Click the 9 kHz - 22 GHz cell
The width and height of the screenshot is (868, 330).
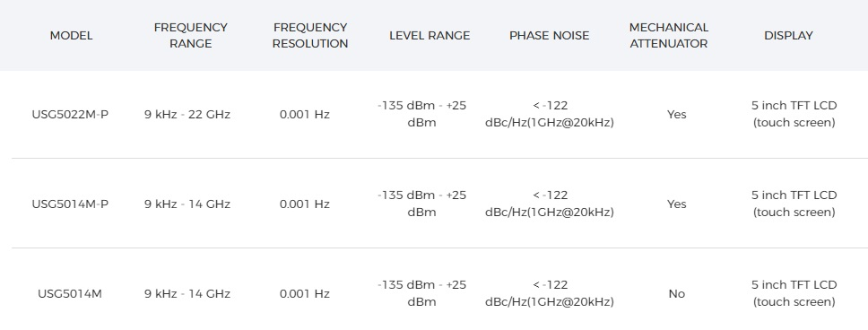tap(187, 115)
